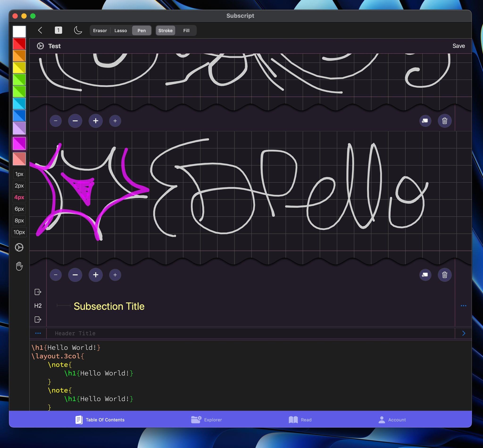
Task: Open the ellipsis menu beside Header Title
Action: (x=38, y=333)
